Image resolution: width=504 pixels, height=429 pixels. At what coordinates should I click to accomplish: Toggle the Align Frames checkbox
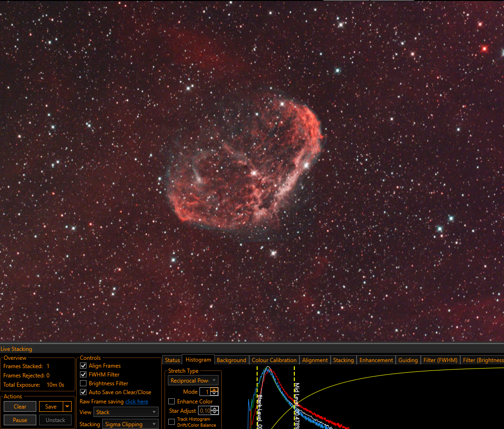click(x=83, y=366)
